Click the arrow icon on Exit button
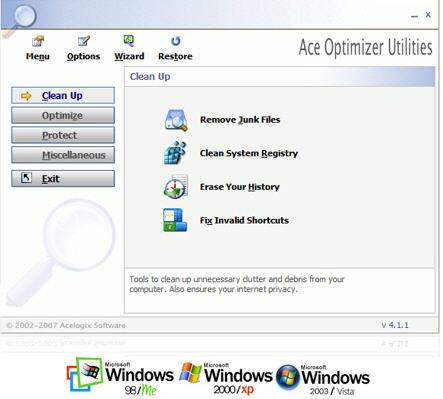 26,178
